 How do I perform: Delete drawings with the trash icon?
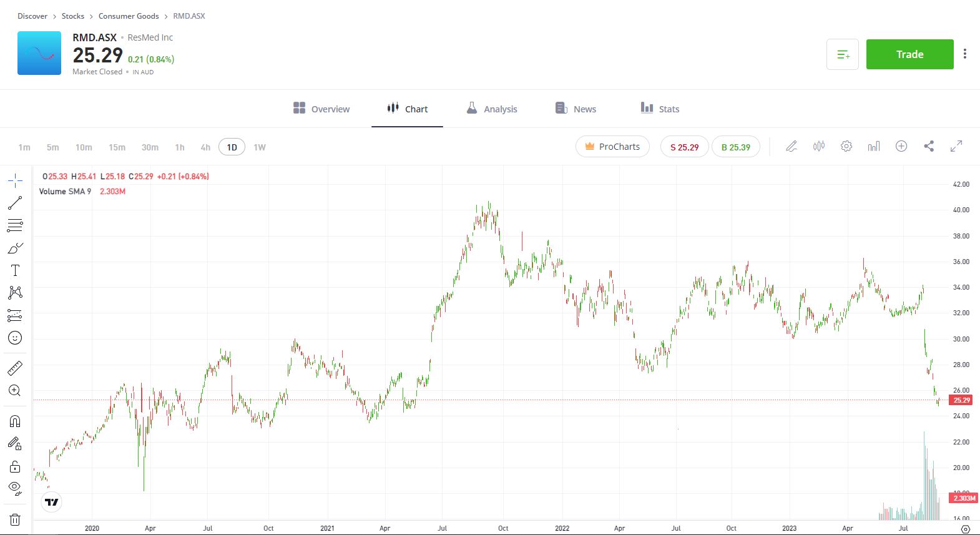click(15, 519)
